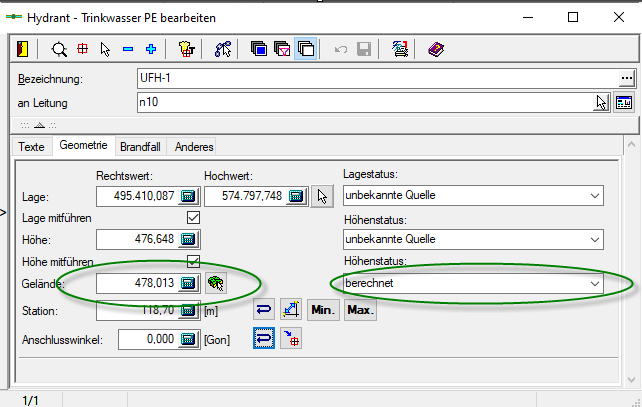Image resolution: width=642 pixels, height=407 pixels.
Task: Pick position with cursor icon beside Hochwert
Action: point(321,196)
